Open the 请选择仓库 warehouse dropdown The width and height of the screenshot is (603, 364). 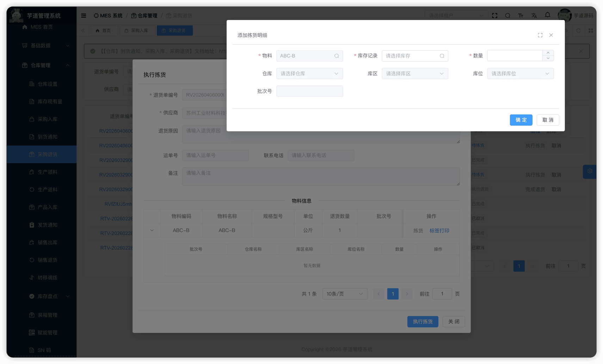(x=309, y=73)
